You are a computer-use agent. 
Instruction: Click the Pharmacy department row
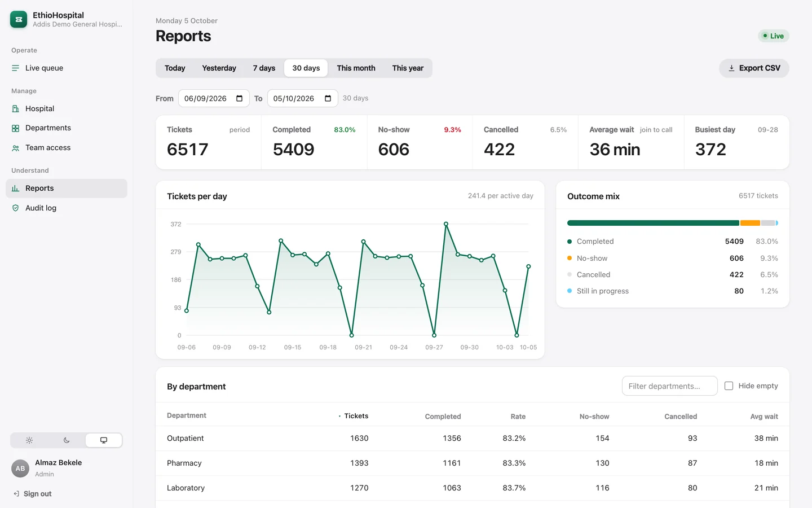(473, 463)
